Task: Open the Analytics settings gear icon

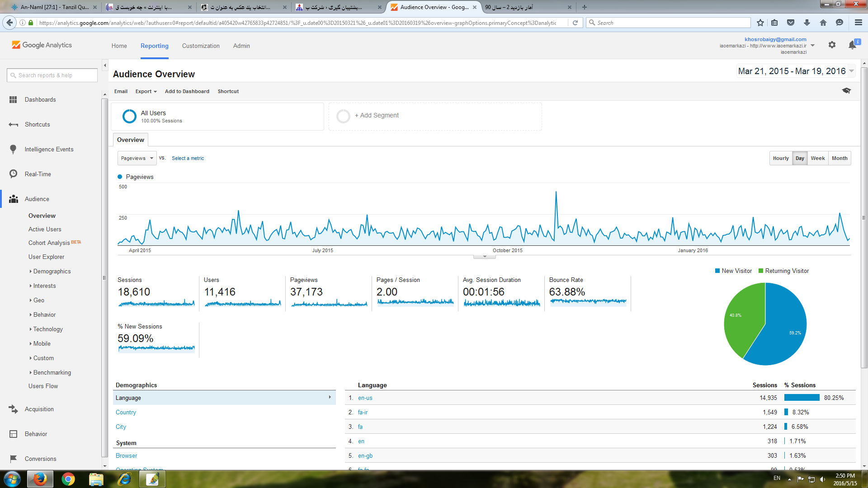Action: [x=832, y=45]
